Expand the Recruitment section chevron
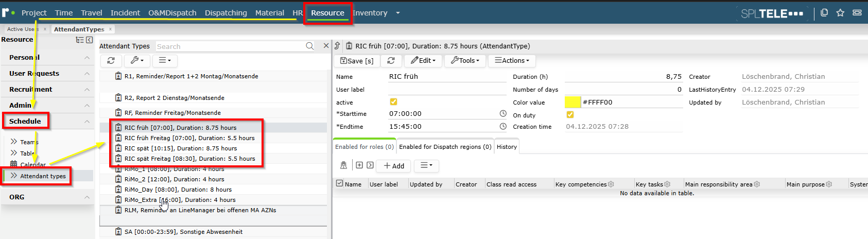 coord(87,90)
